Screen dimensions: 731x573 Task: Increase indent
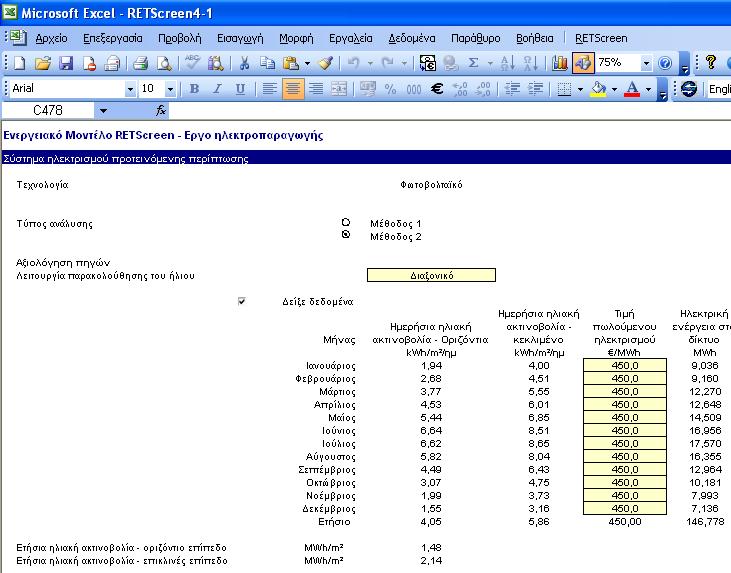point(536,89)
